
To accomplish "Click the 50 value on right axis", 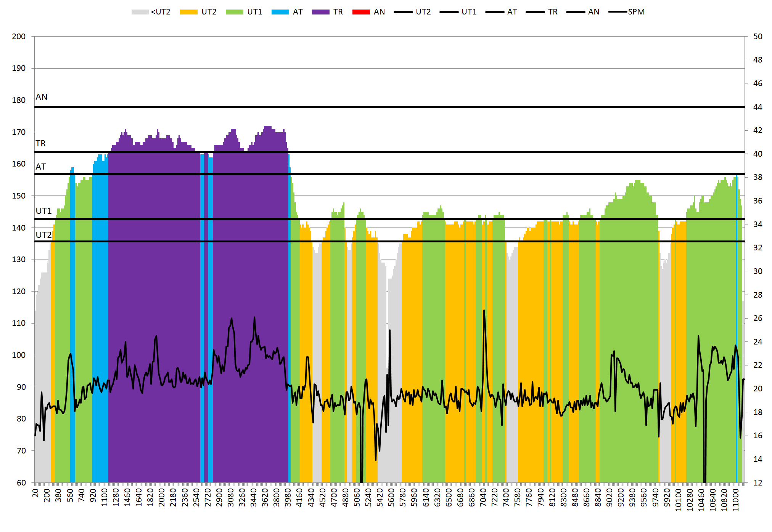I will (758, 37).
